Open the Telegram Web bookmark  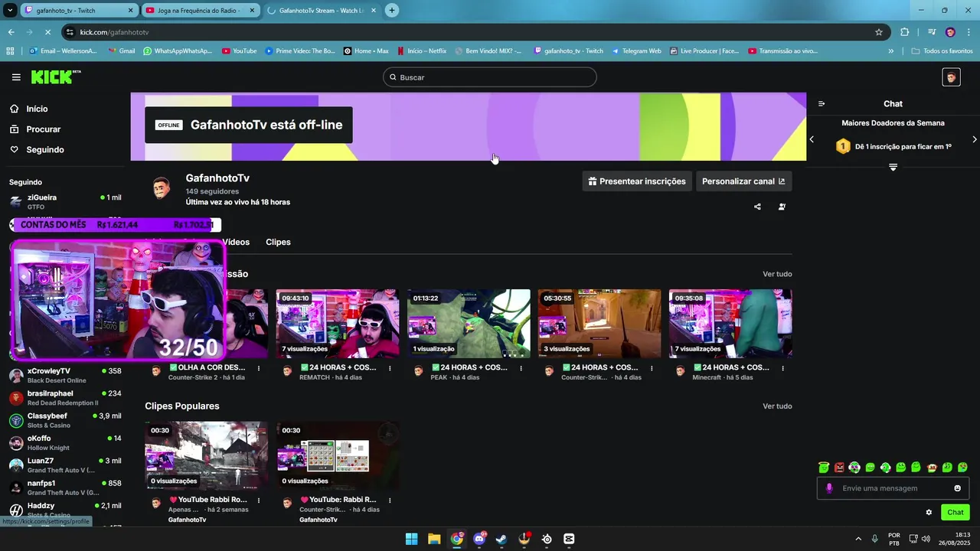pyautogui.click(x=636, y=51)
